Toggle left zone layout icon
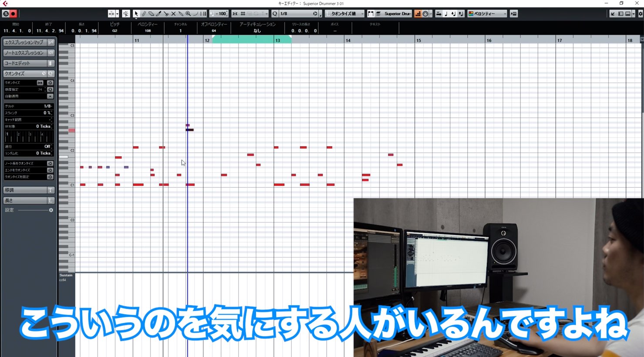The image size is (644, 357). (x=621, y=14)
